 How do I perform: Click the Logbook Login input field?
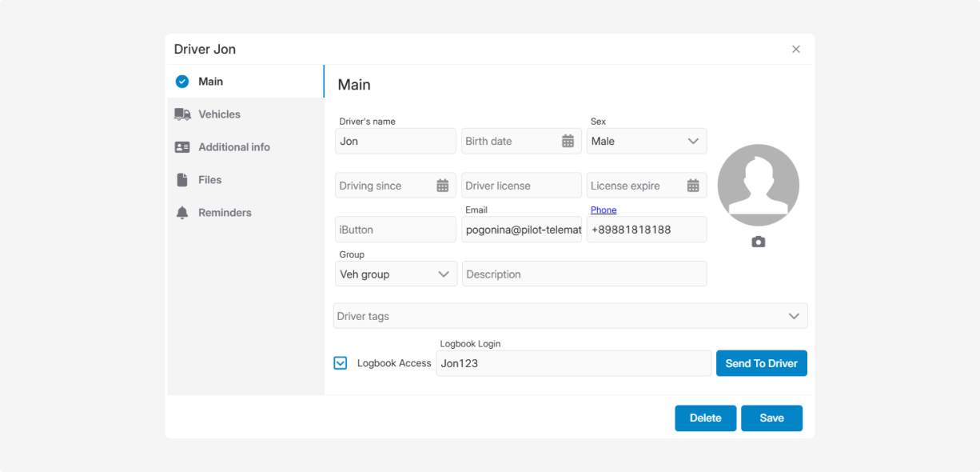pyautogui.click(x=572, y=363)
